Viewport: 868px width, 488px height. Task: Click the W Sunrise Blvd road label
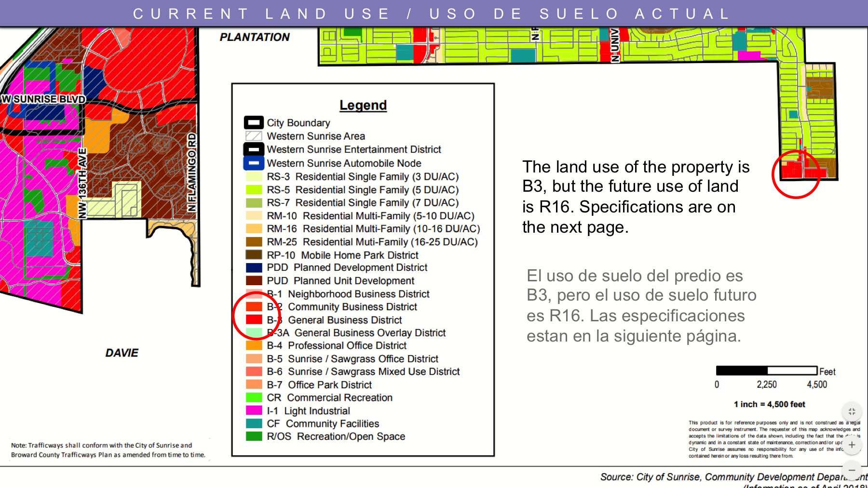click(43, 99)
